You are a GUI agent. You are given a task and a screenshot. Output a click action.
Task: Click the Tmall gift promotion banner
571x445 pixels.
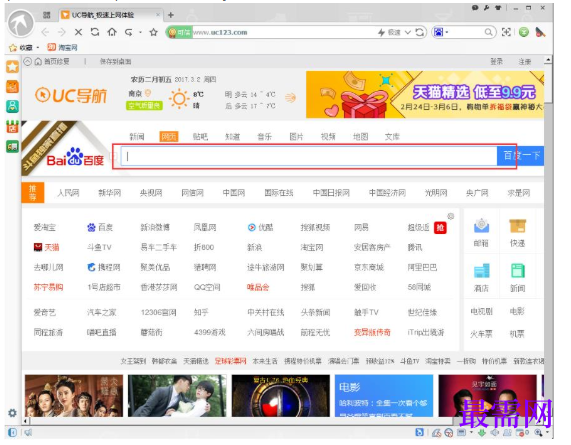425,94
